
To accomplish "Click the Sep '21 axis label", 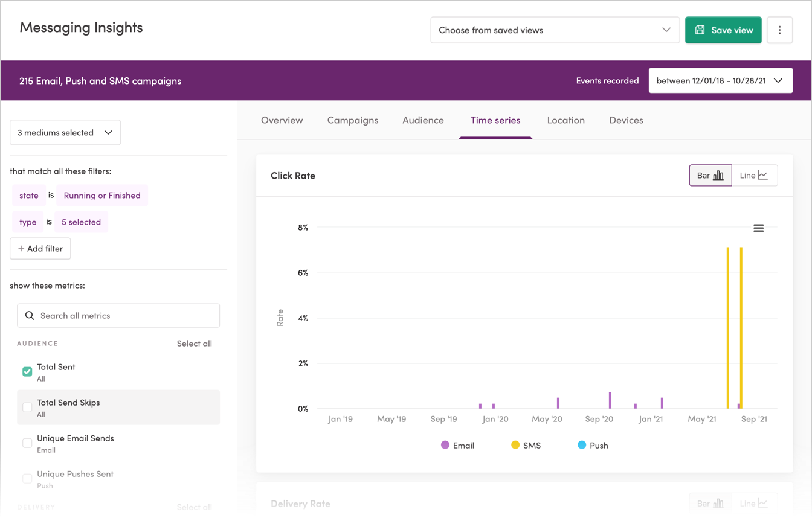I will coord(754,418).
